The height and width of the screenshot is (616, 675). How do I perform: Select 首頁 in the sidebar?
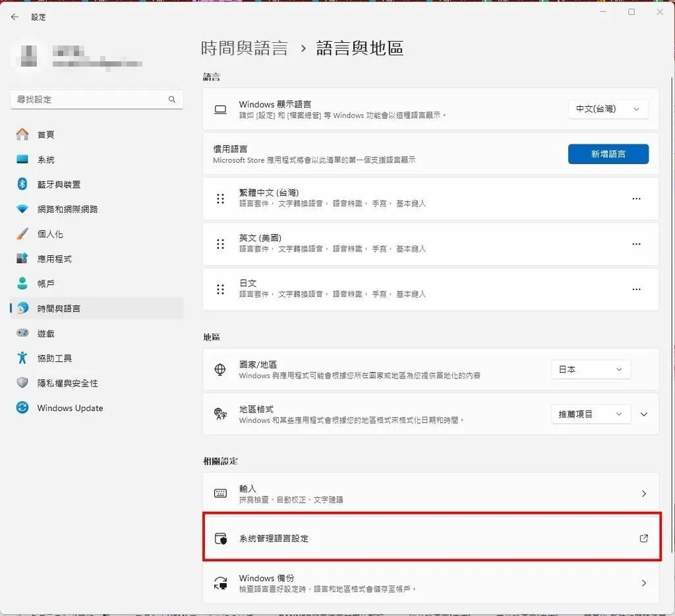(97, 135)
